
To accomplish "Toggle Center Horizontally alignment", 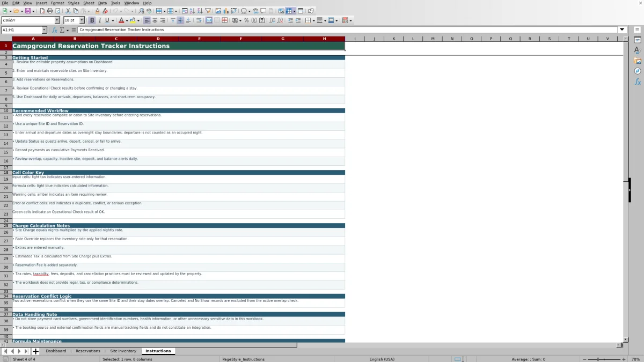I will pos(155,20).
